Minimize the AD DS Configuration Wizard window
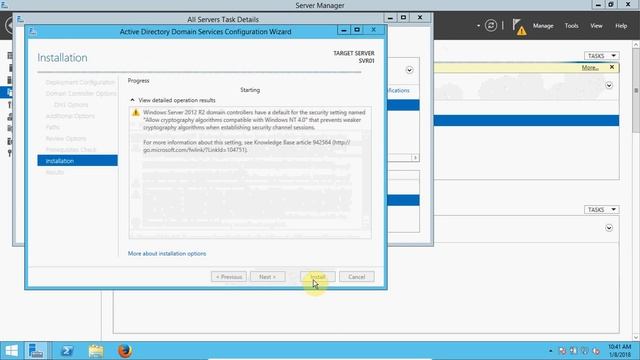The height and width of the screenshot is (360, 640). pyautogui.click(x=344, y=30)
